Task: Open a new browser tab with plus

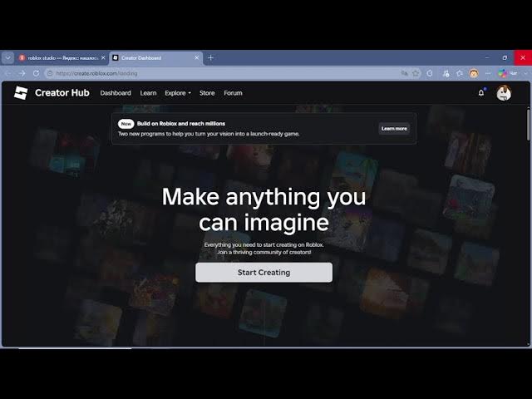Action: [x=210, y=57]
